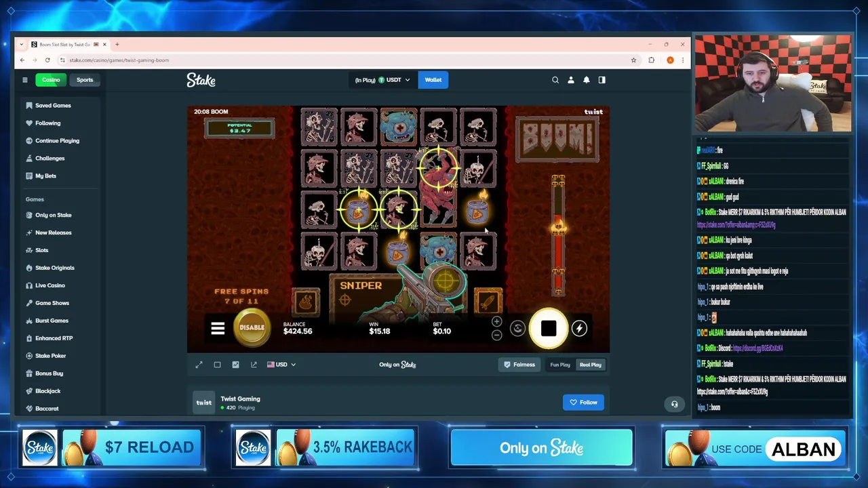Pop out the game window

254,365
